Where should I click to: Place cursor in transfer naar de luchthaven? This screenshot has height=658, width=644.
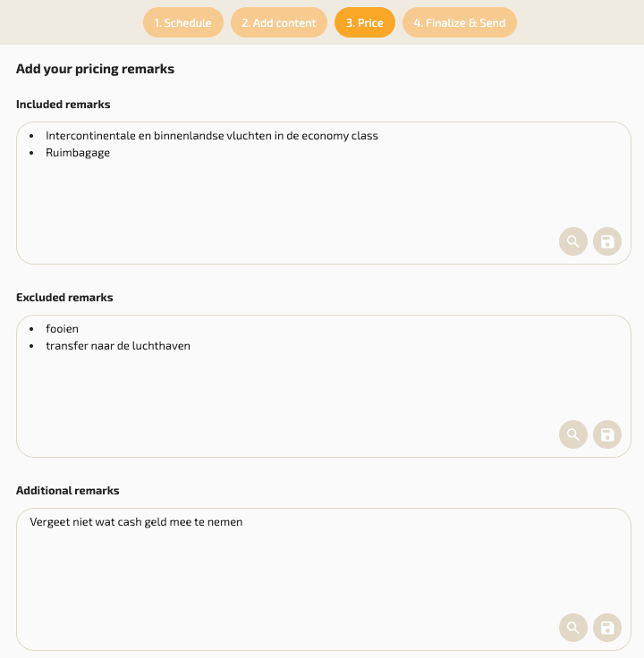pos(118,346)
